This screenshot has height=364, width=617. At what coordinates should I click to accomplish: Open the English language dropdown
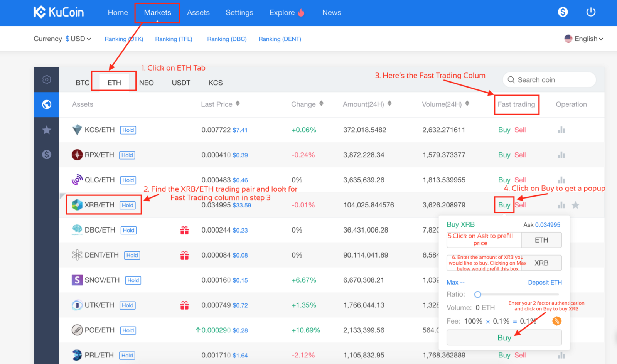click(584, 39)
